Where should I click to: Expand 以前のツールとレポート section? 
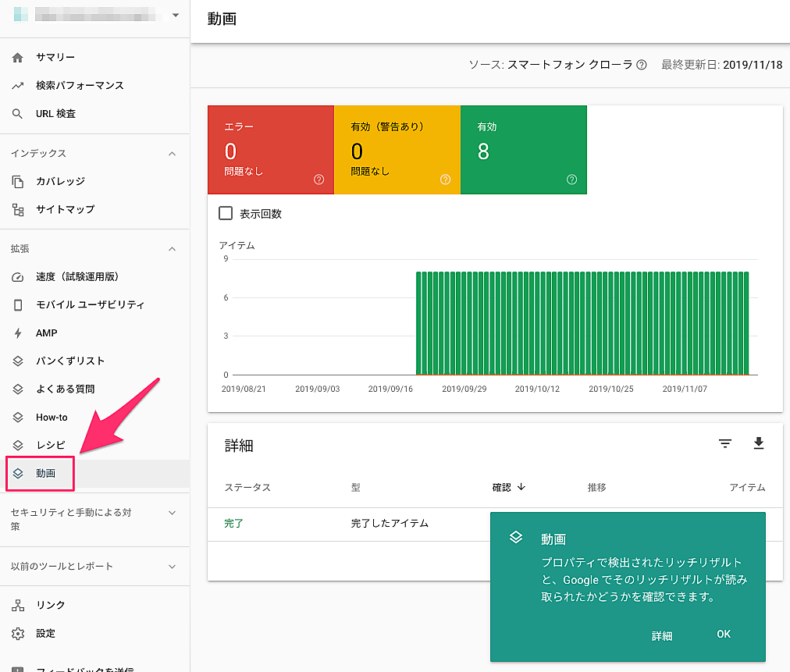(x=173, y=567)
